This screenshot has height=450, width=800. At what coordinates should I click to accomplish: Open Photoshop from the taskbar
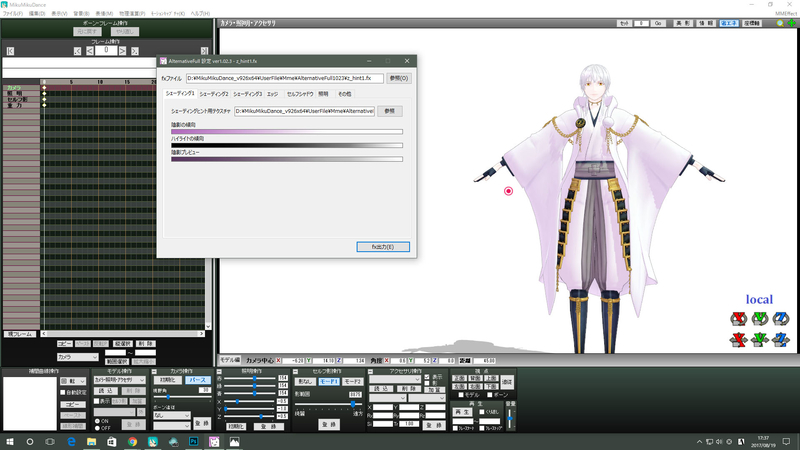coord(193,441)
